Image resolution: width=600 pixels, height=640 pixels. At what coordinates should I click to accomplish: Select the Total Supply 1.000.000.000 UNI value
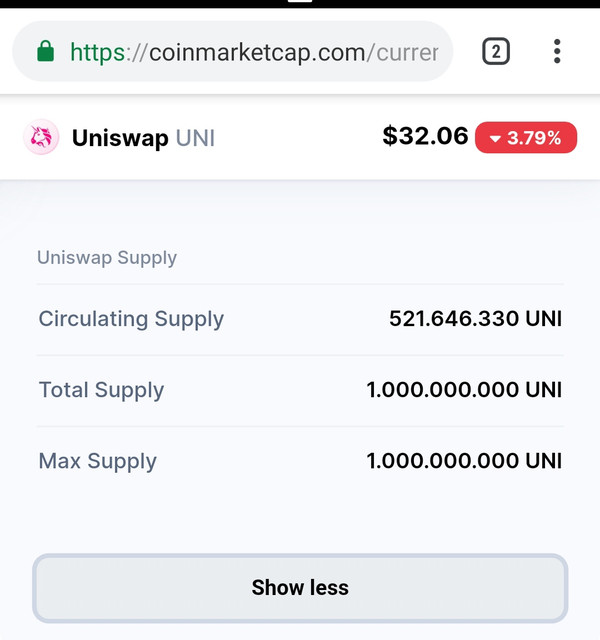click(464, 390)
